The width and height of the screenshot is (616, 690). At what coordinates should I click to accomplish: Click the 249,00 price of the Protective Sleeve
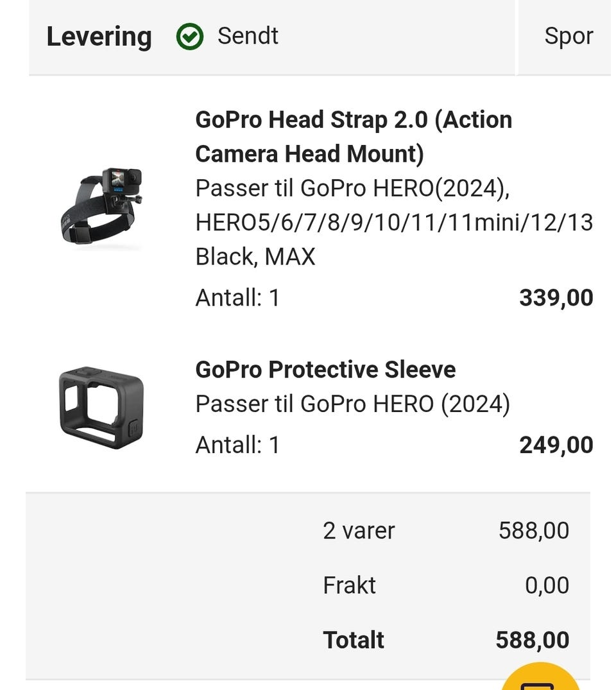click(x=556, y=445)
